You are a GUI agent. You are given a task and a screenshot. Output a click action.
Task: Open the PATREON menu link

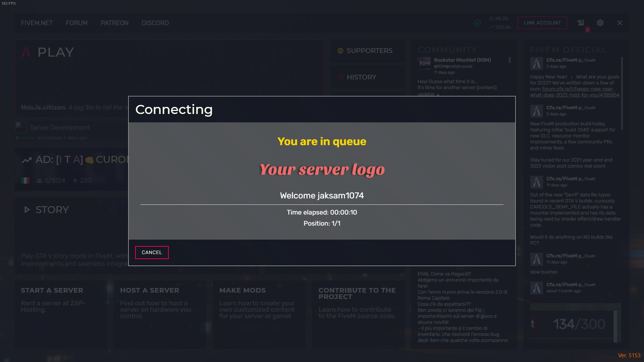(114, 23)
